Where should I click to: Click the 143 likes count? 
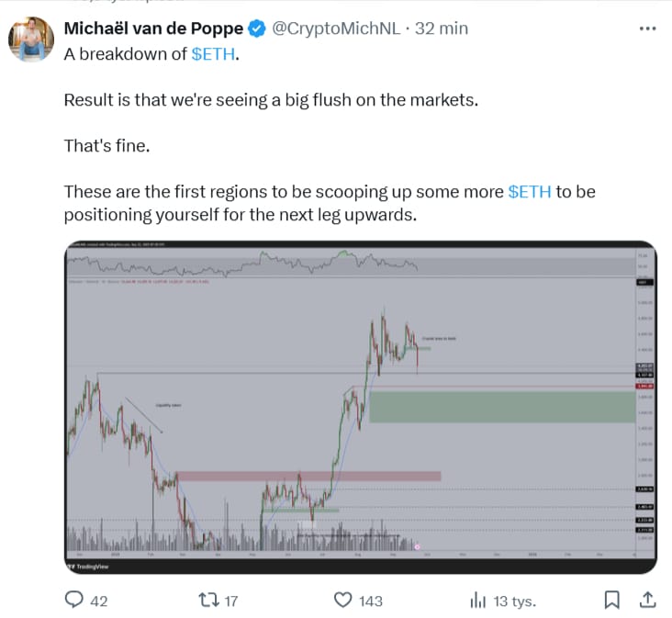pyautogui.click(x=370, y=601)
